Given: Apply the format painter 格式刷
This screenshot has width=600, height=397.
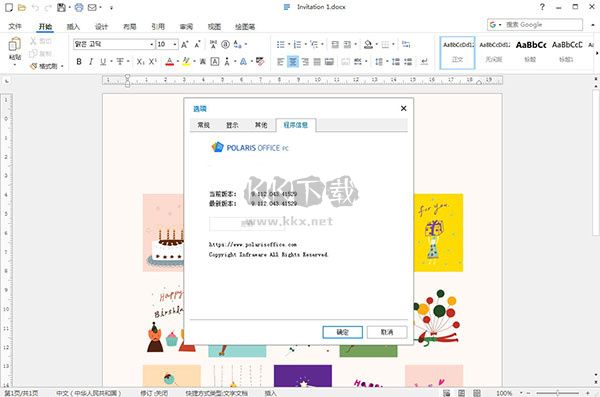Looking at the screenshot, I should 44,66.
